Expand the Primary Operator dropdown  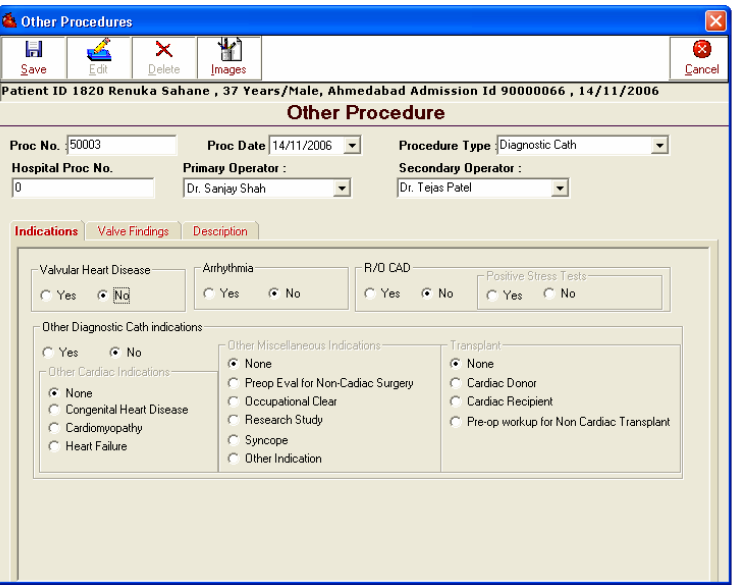[341, 186]
